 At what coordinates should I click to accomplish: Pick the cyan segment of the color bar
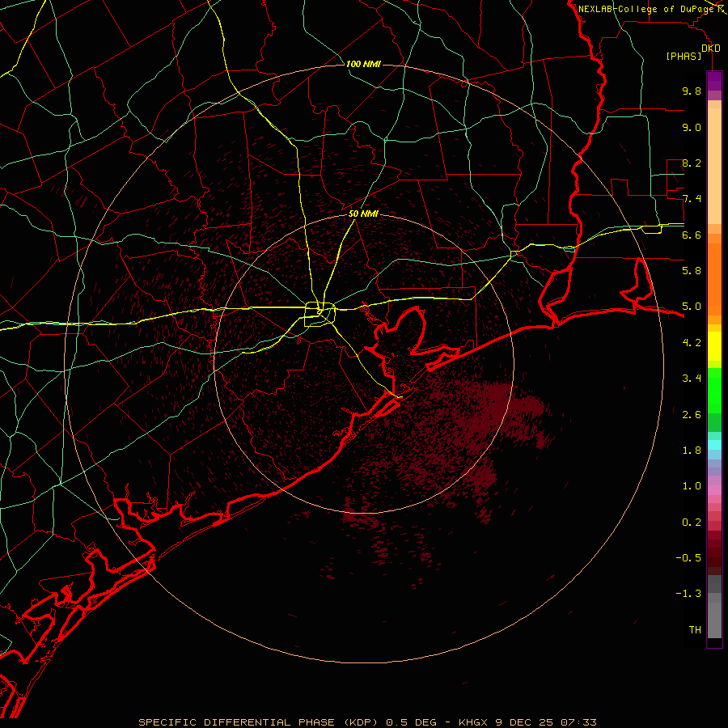[x=714, y=445]
